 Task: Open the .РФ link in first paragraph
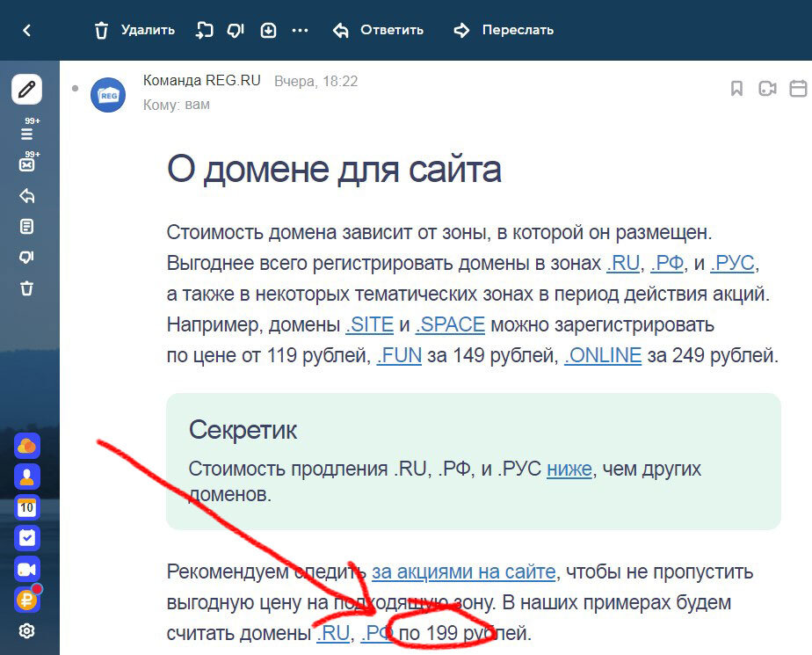click(x=667, y=263)
